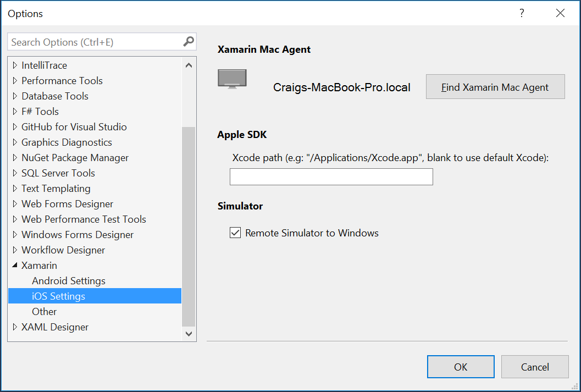Select Other under Xamarin
Image resolution: width=581 pixels, height=392 pixels.
44,312
